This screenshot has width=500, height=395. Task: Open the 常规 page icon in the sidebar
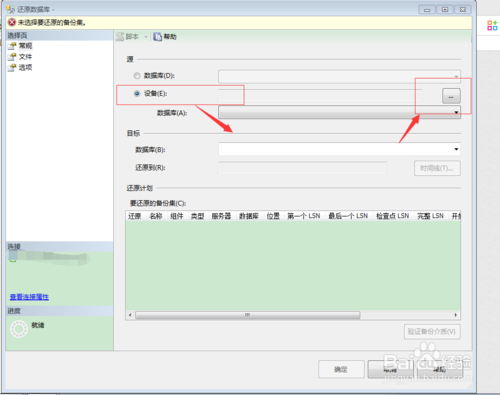tap(12, 46)
